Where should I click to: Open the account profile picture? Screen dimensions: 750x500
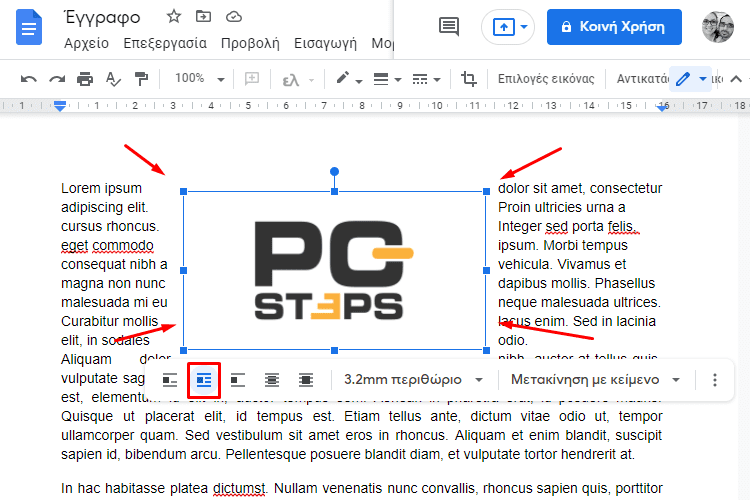[718, 27]
